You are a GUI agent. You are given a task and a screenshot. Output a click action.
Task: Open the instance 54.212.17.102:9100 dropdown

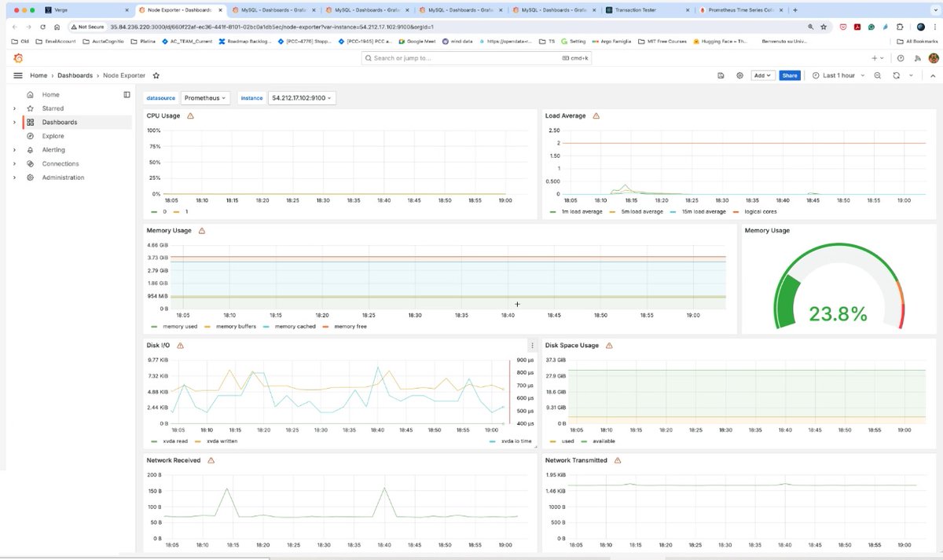(x=302, y=98)
